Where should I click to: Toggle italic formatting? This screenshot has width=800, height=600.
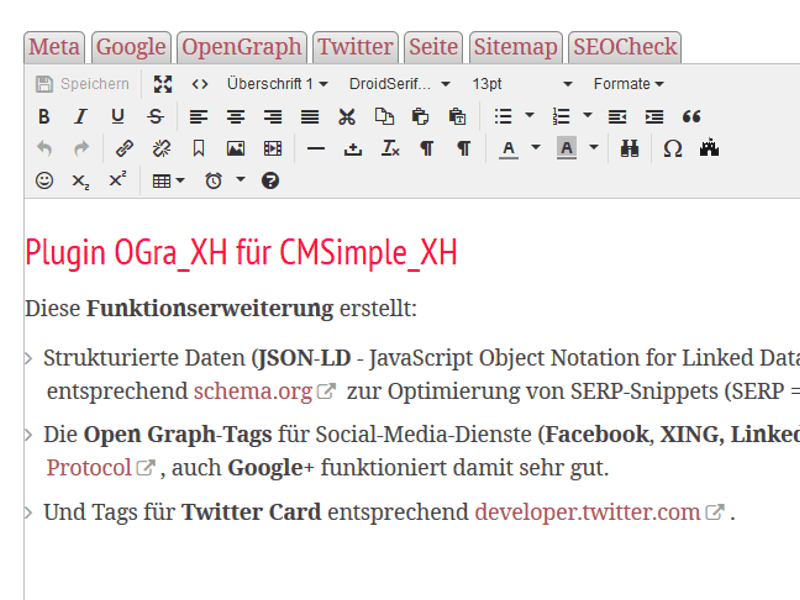coord(81,117)
